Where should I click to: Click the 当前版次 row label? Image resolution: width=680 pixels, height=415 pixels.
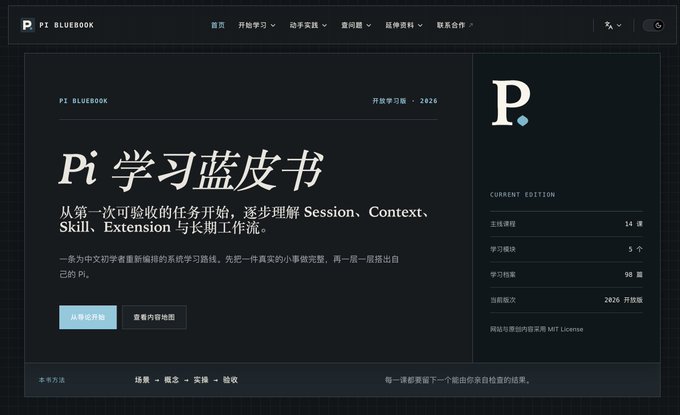coord(503,300)
